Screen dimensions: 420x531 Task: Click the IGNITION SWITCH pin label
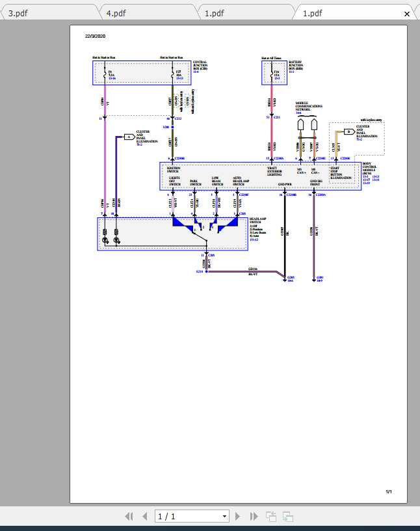(174, 169)
